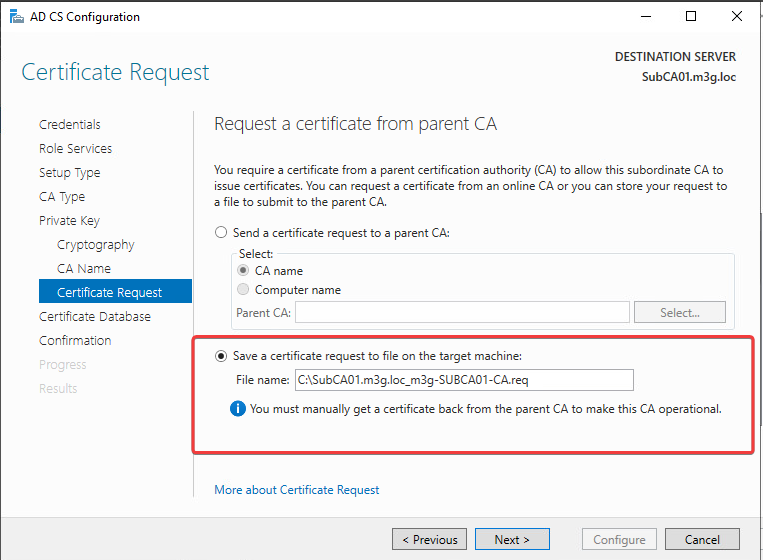Go back with the Previous button
This screenshot has width=763, height=560.
click(429, 540)
